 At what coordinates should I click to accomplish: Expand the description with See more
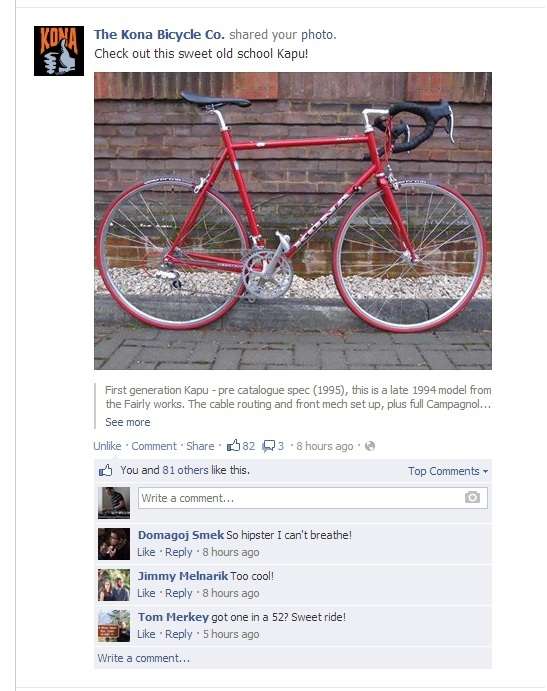[x=127, y=422]
